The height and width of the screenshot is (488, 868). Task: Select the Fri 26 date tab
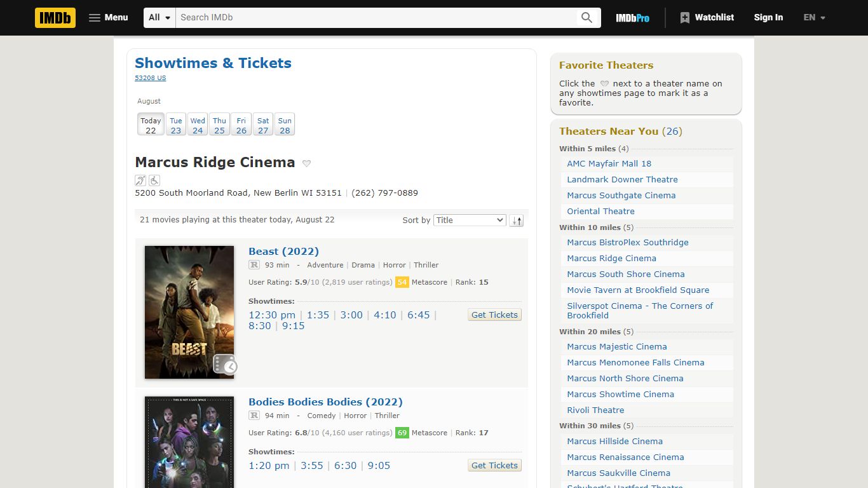(241, 125)
